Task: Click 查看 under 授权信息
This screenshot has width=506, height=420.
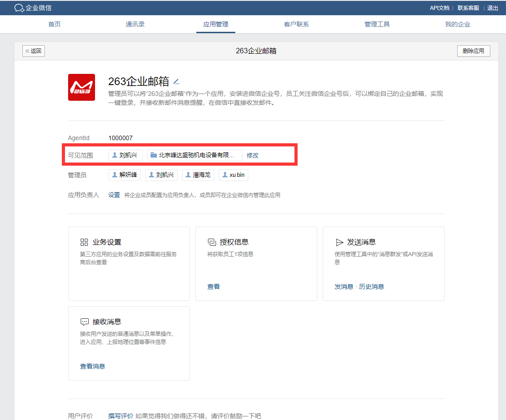Action: click(214, 287)
